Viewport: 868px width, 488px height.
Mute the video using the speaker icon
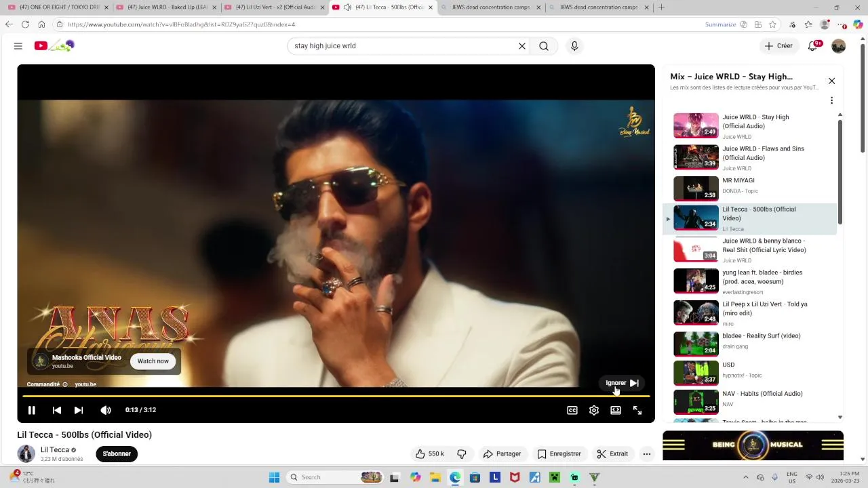tap(106, 410)
